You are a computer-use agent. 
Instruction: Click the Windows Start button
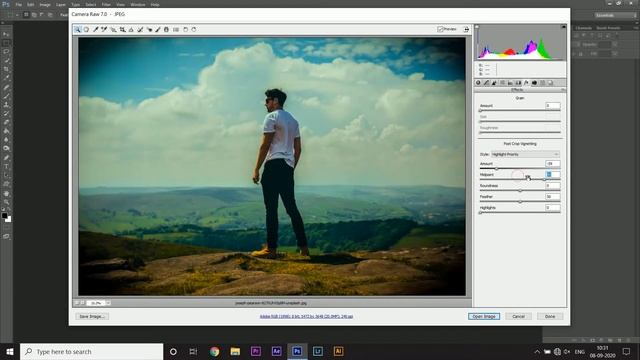[10, 351]
